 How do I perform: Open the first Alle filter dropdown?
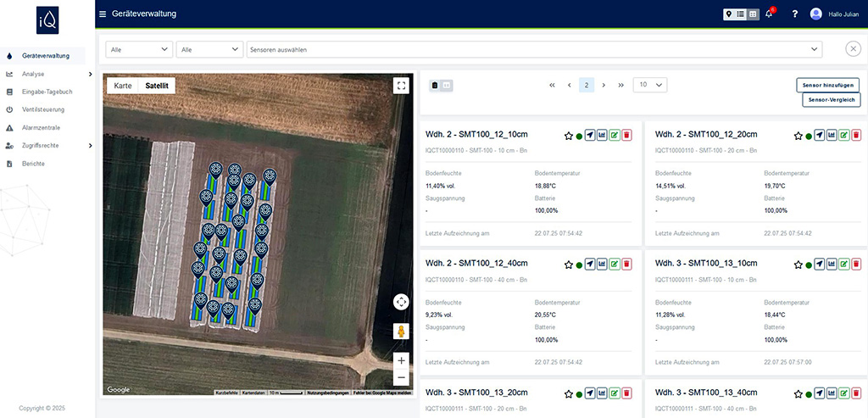139,49
